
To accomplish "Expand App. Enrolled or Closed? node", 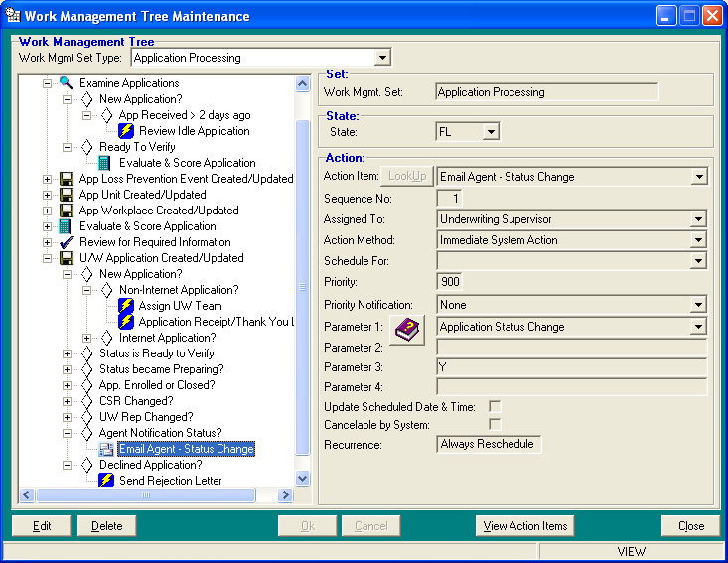I will (67, 385).
